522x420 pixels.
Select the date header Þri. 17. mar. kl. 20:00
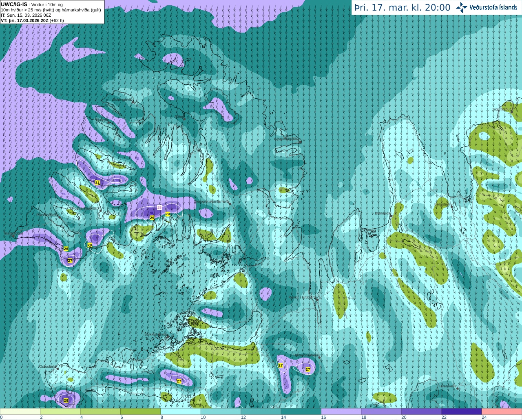click(402, 7)
